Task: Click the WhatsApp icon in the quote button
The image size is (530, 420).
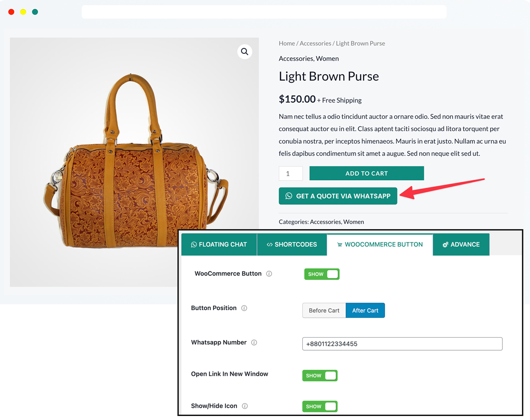Action: click(289, 196)
